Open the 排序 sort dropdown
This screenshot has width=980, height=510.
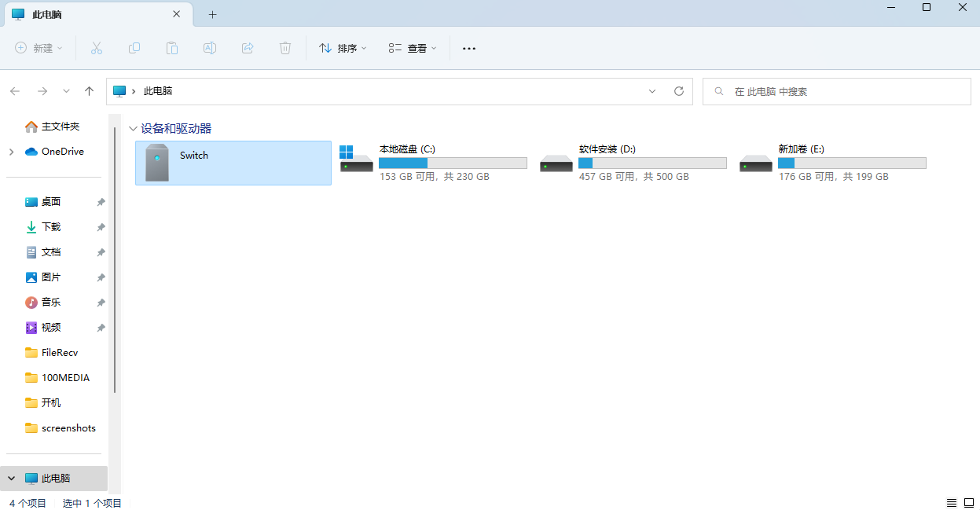[343, 48]
